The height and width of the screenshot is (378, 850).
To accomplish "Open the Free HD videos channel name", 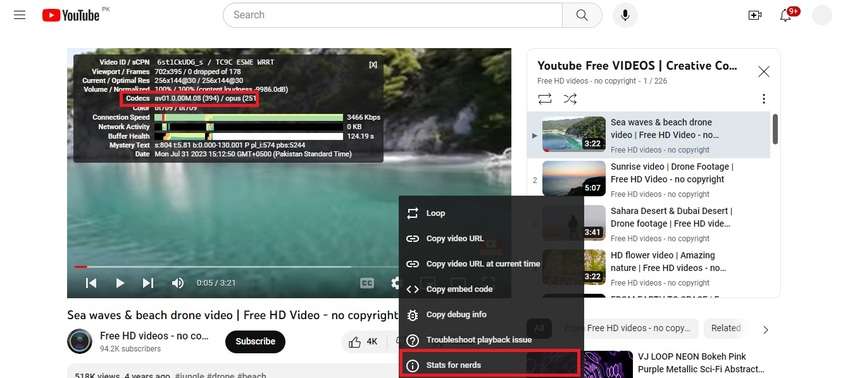I will 154,336.
